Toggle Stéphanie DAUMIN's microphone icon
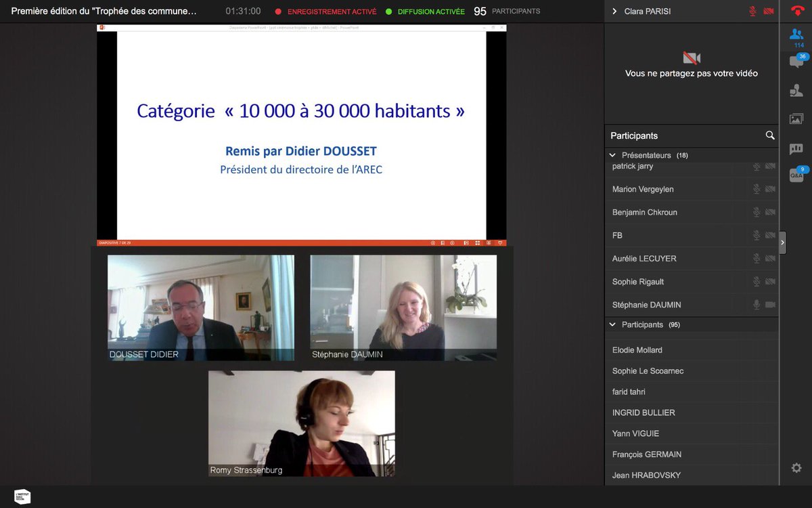Image resolution: width=812 pixels, height=508 pixels. pos(757,305)
